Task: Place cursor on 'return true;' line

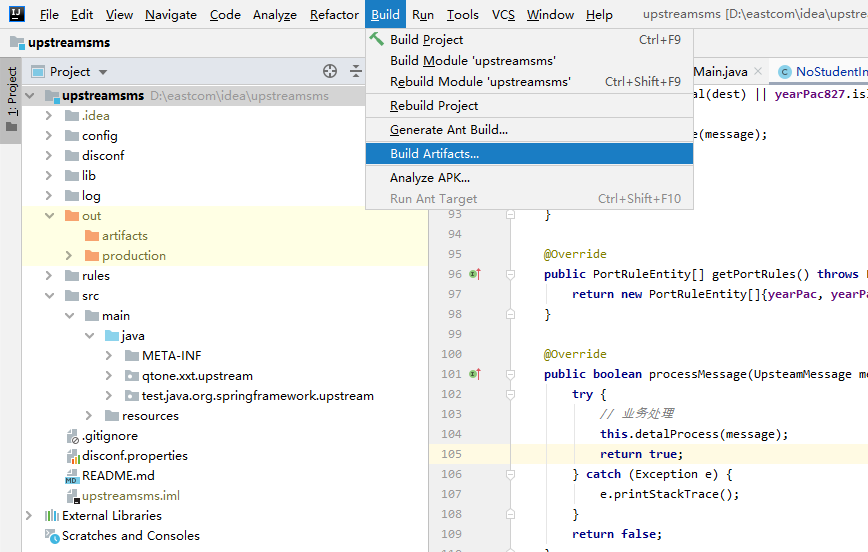Action: [x=642, y=454]
